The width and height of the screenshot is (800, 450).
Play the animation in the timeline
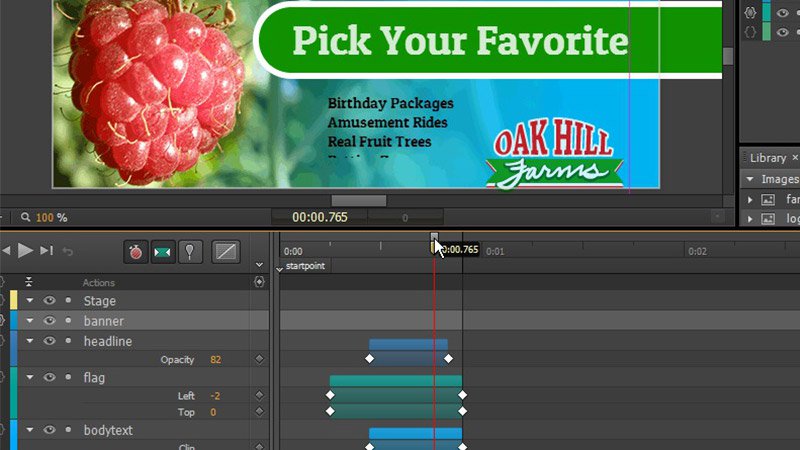[x=25, y=251]
